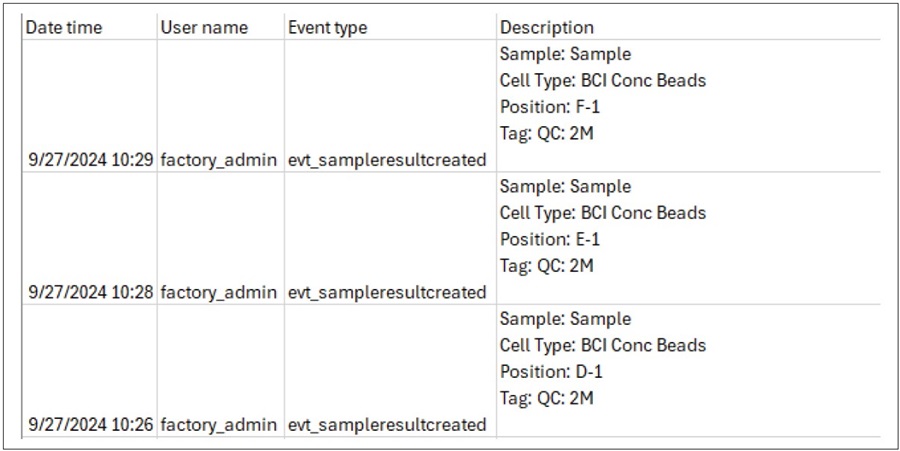
Task: Select the Description column header
Action: (x=547, y=27)
